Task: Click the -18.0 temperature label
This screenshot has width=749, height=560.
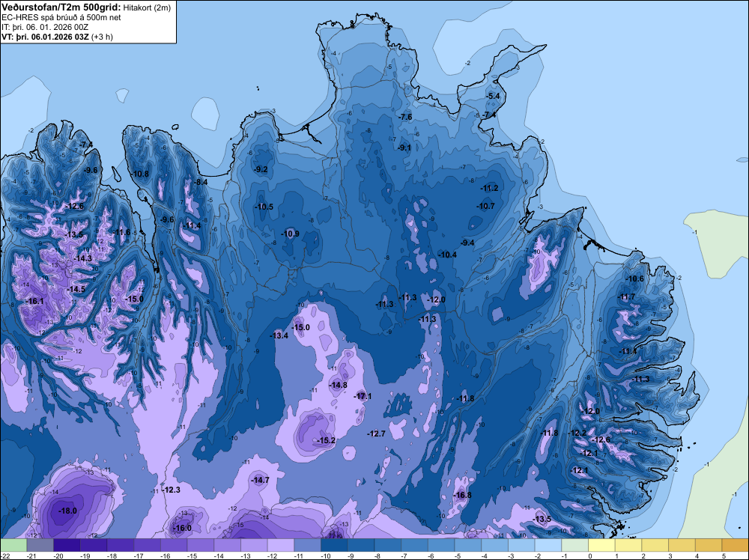Action: (67, 511)
